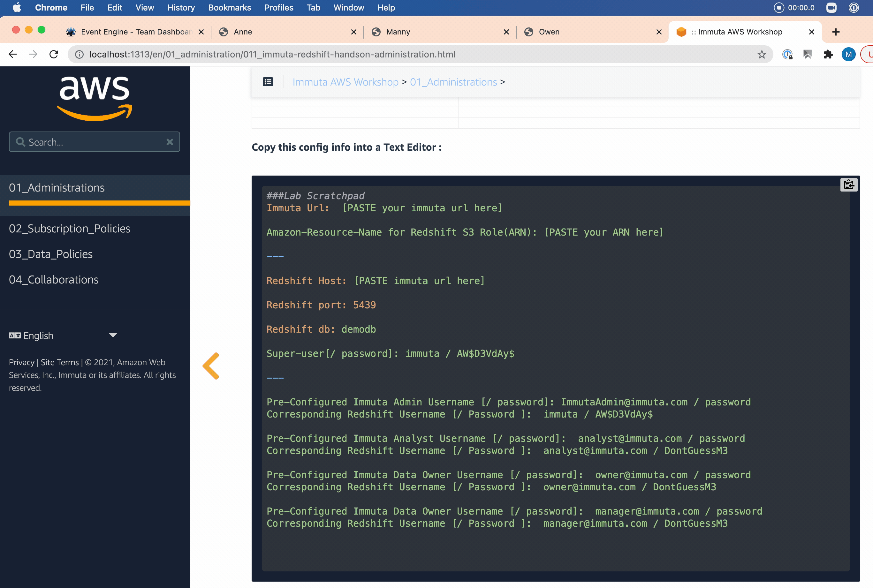Open the Privacy link in the footer
The height and width of the screenshot is (588, 873).
pos(21,362)
